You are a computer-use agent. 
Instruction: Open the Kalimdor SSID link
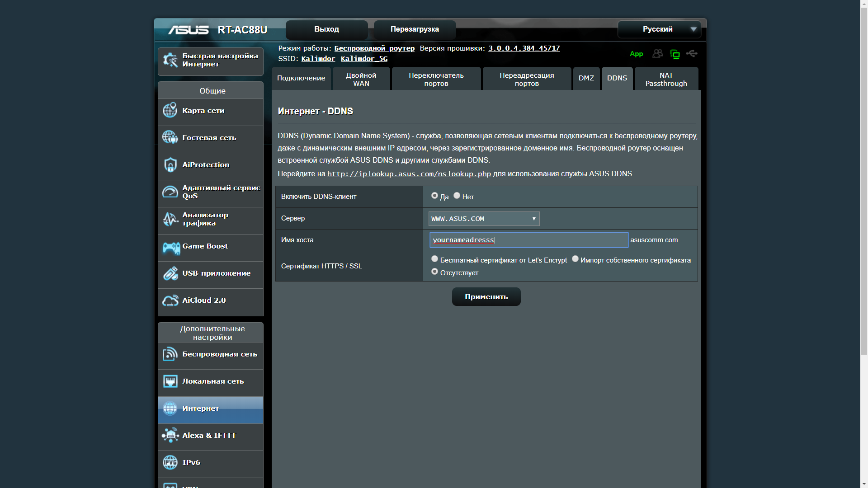[318, 59]
